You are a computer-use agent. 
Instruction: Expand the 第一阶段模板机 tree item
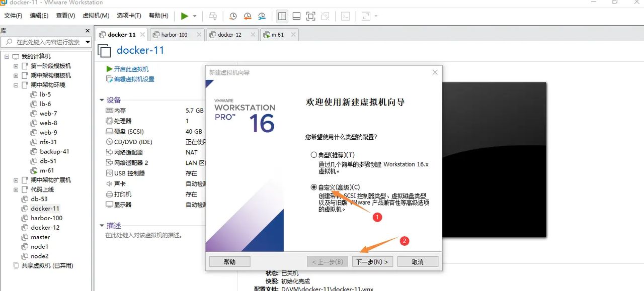pyautogui.click(x=16, y=65)
